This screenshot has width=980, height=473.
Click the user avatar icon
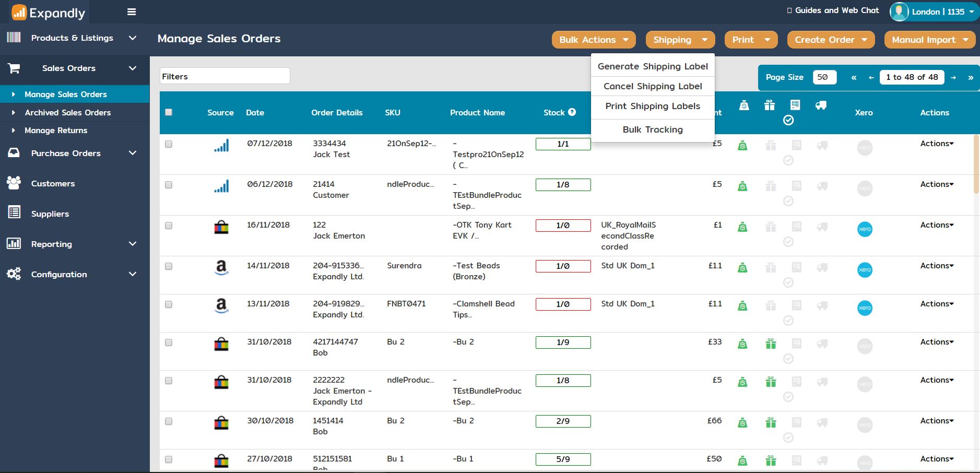pos(899,11)
